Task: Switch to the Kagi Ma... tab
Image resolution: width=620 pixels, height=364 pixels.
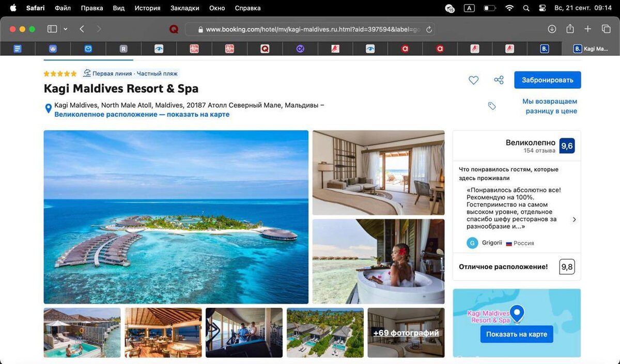Action: pos(591,49)
